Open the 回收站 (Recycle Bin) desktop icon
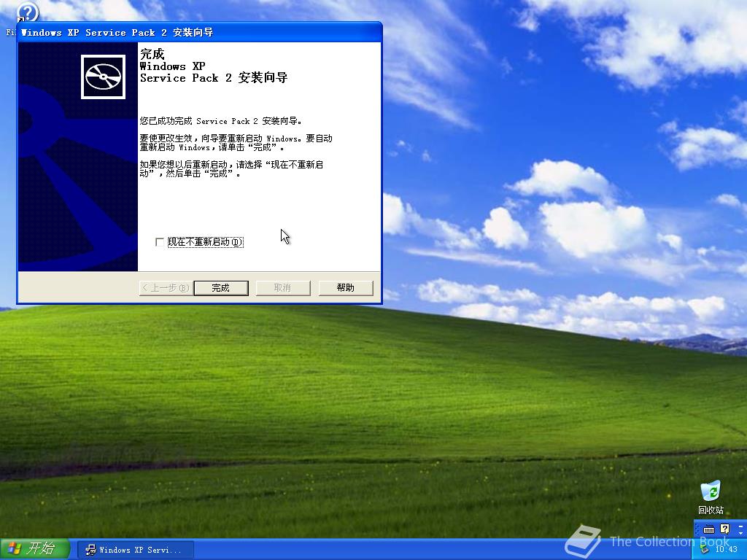This screenshot has width=747, height=560. pos(711,497)
